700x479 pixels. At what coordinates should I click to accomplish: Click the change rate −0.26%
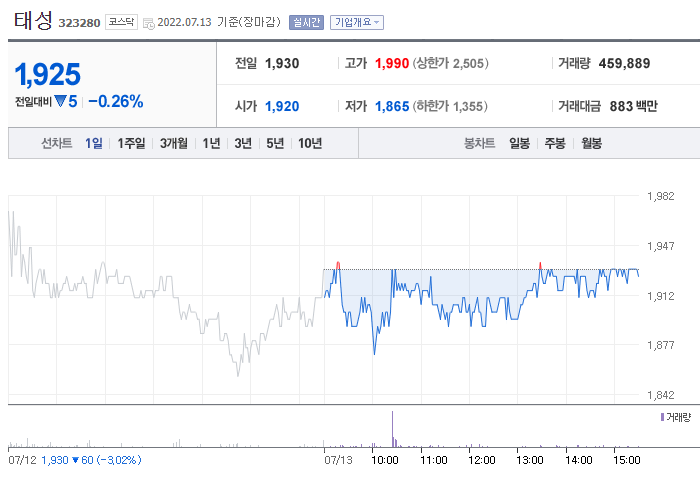tap(116, 101)
